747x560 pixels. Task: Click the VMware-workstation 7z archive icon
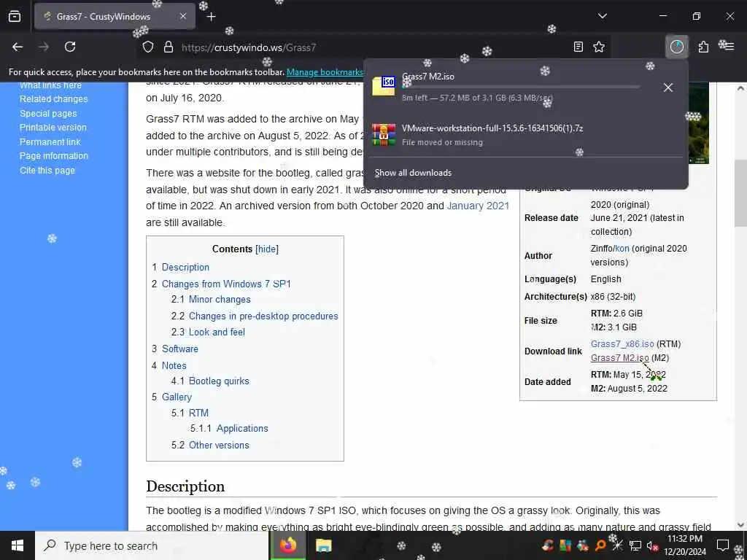384,135
